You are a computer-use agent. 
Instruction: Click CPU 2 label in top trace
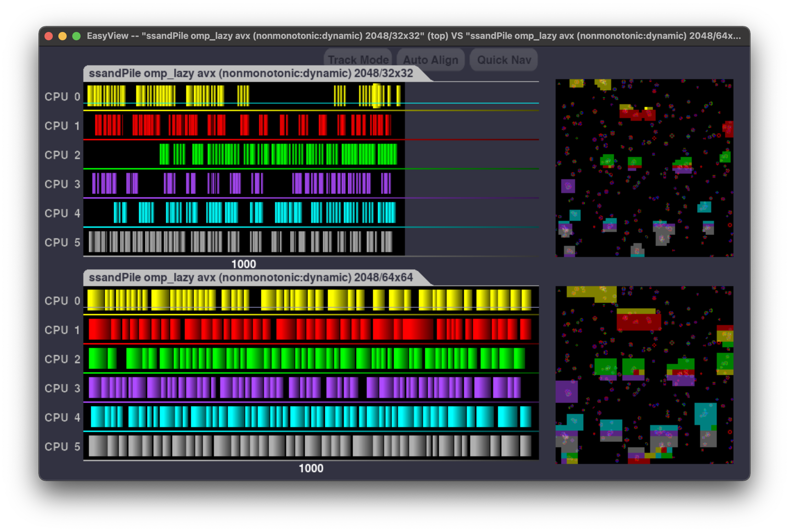coord(63,155)
